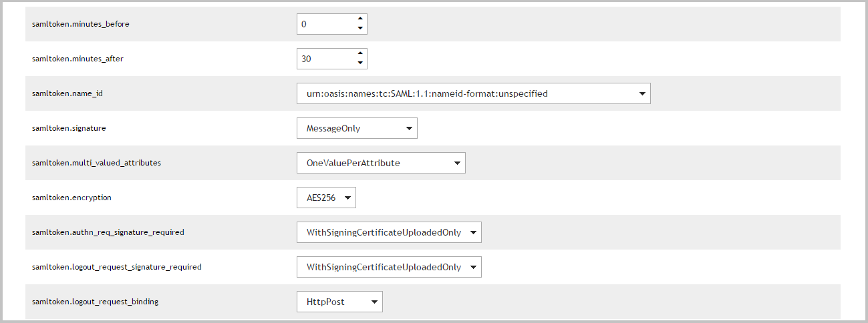Viewport: 868px width, 323px height.
Task: Open the logout_request_signature_required dropdown
Action: tap(389, 267)
